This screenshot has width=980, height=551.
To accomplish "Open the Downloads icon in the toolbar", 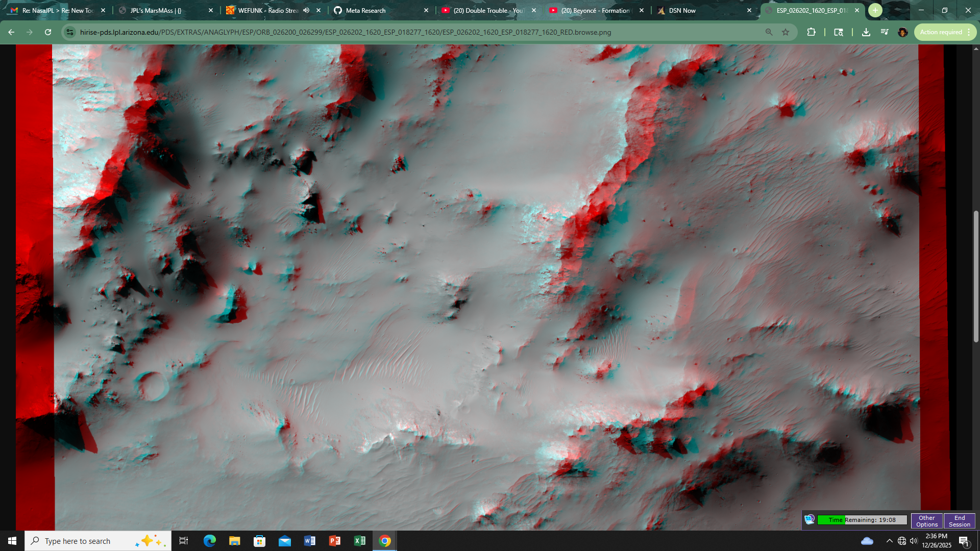I will click(866, 32).
